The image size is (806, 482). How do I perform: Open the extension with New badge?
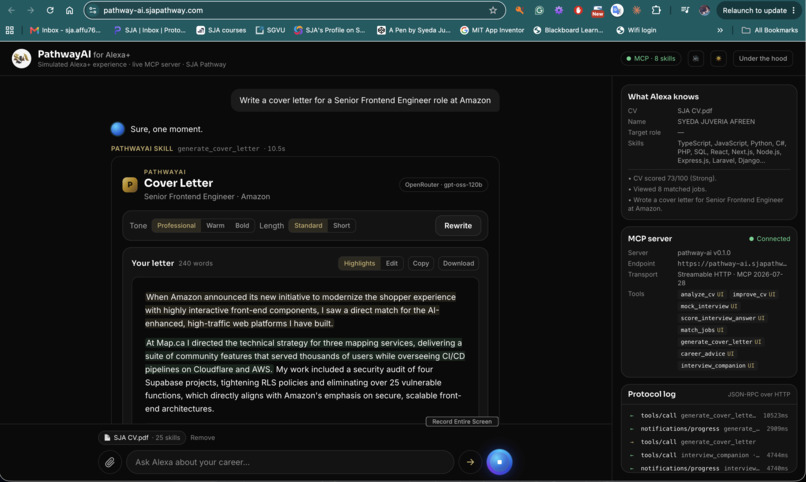pos(597,11)
